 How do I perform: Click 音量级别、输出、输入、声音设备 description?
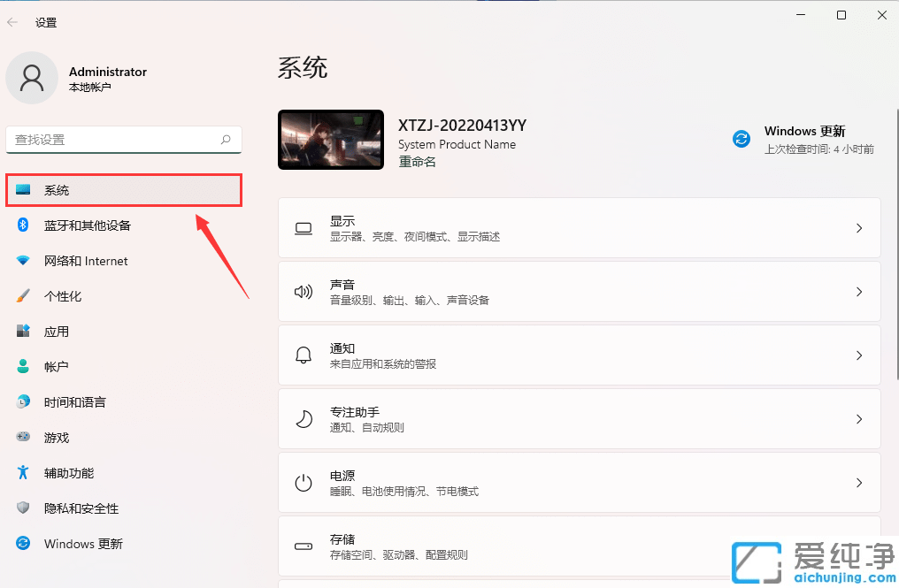(410, 301)
